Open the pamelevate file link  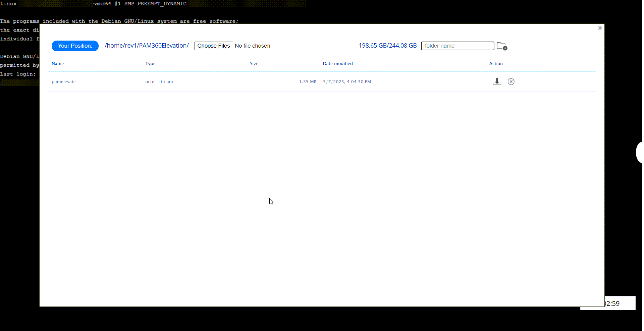[63, 81]
